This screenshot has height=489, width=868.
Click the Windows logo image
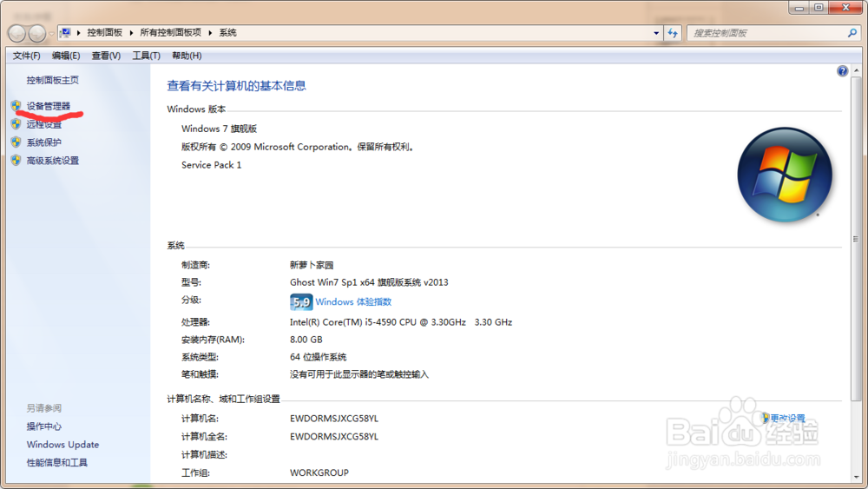[x=785, y=175]
